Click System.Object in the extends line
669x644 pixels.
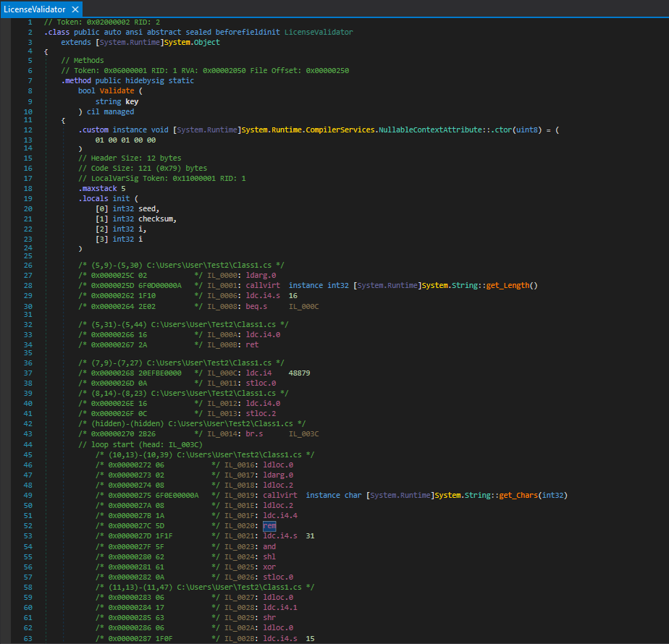click(x=192, y=42)
